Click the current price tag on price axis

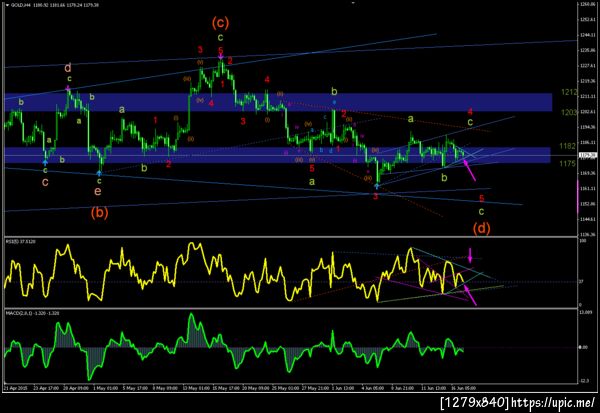(588, 155)
